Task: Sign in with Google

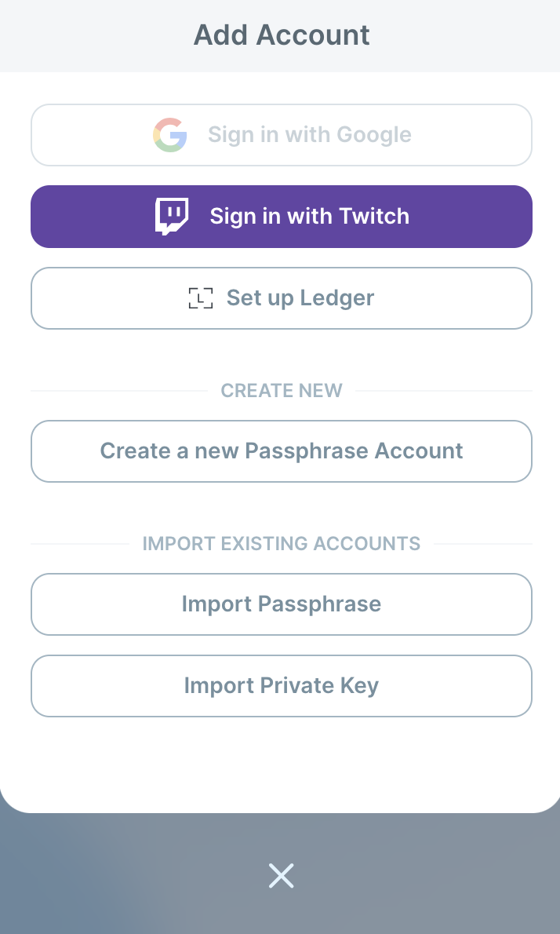Action: tap(282, 135)
